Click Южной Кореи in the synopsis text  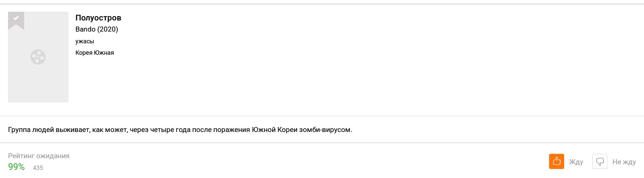coord(274,130)
